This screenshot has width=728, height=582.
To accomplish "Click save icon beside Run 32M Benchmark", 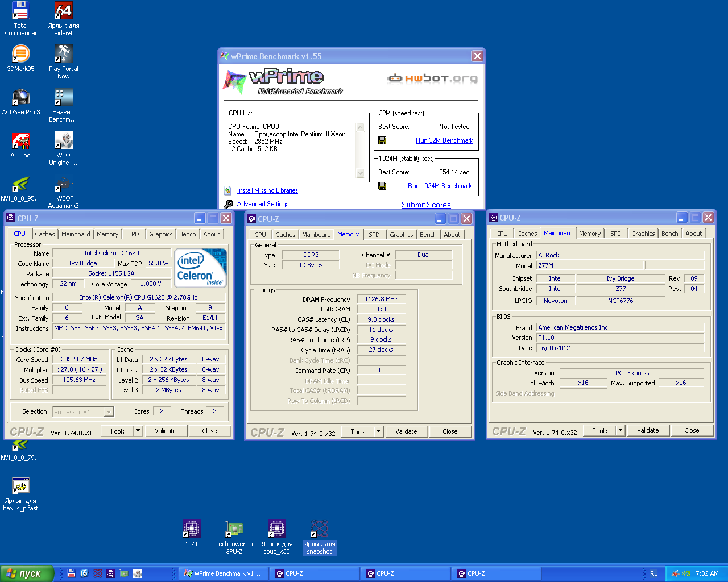I will pos(382,140).
